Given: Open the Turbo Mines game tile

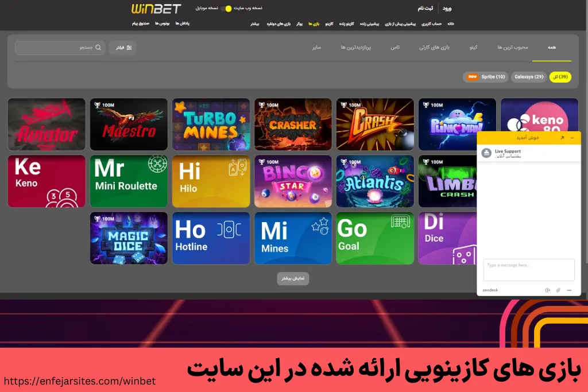Looking at the screenshot, I should (x=211, y=125).
